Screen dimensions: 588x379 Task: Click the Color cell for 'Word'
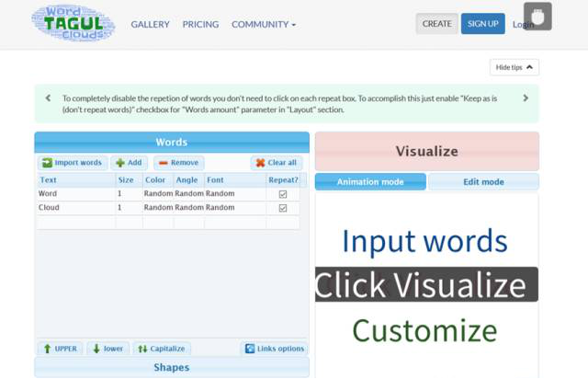[x=157, y=194]
